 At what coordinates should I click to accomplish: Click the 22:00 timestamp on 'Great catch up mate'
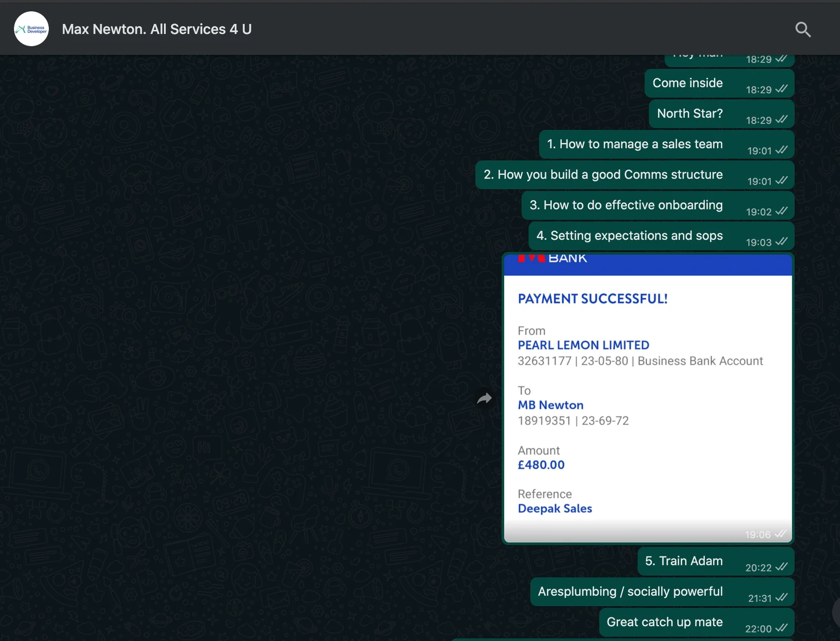point(759,629)
